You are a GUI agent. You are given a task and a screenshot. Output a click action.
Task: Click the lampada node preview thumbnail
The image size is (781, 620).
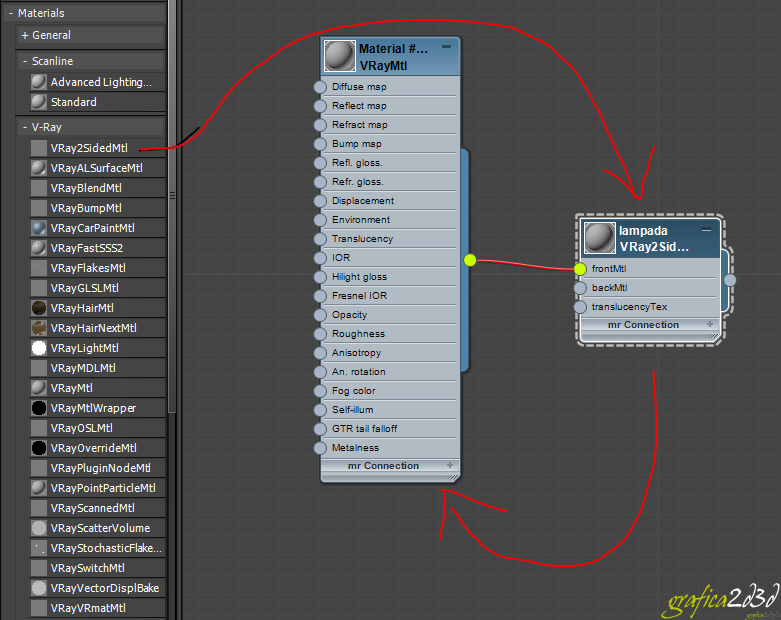tap(600, 238)
